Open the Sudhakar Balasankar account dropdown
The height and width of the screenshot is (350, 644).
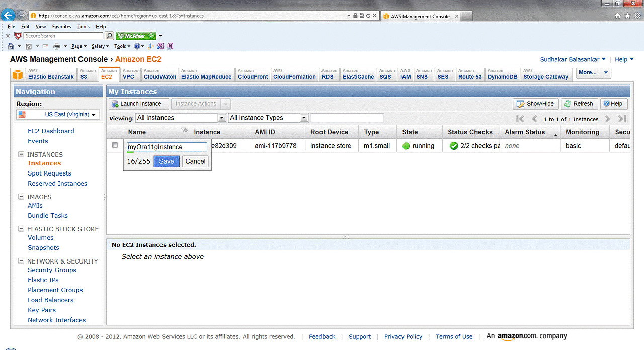point(573,59)
